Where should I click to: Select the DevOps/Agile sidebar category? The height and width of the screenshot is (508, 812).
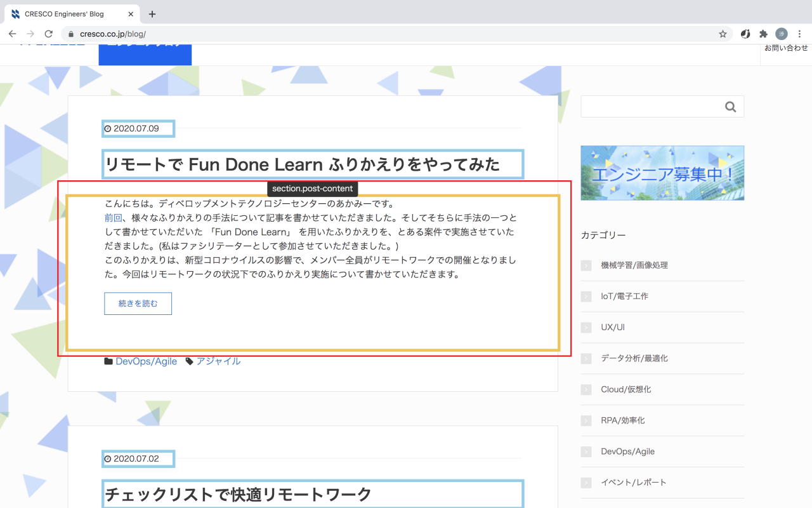point(627,452)
